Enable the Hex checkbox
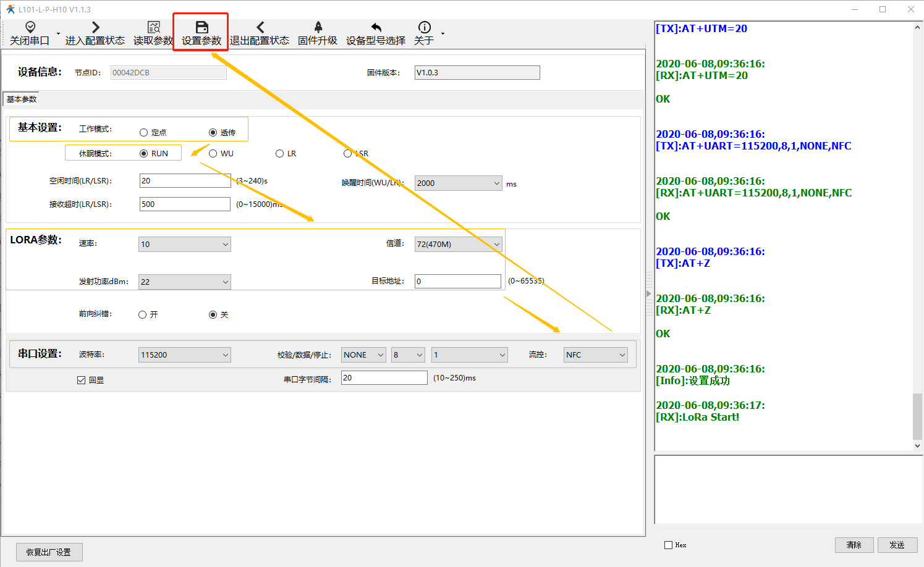The image size is (924, 567). (x=669, y=545)
